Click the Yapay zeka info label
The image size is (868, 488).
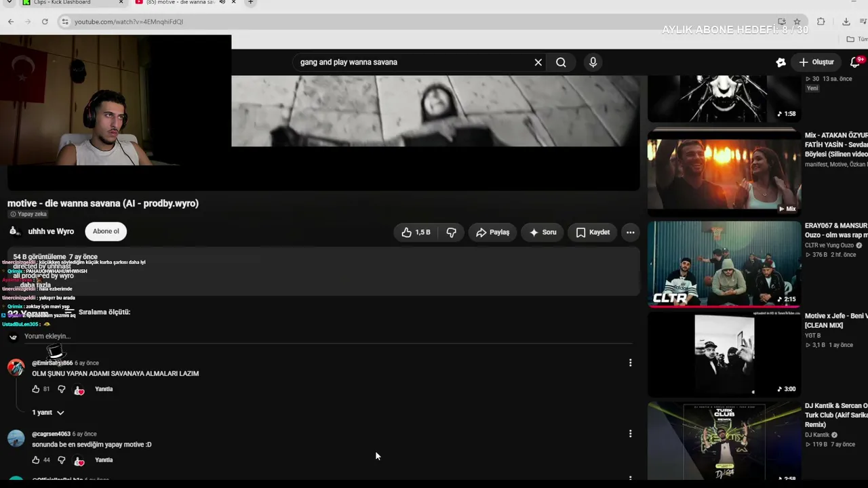point(28,214)
